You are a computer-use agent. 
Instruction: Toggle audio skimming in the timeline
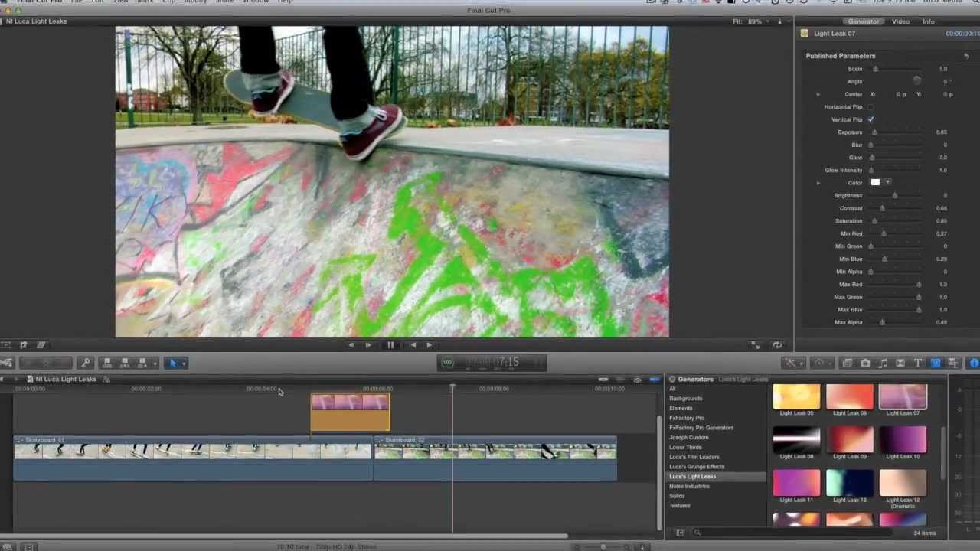(x=620, y=380)
